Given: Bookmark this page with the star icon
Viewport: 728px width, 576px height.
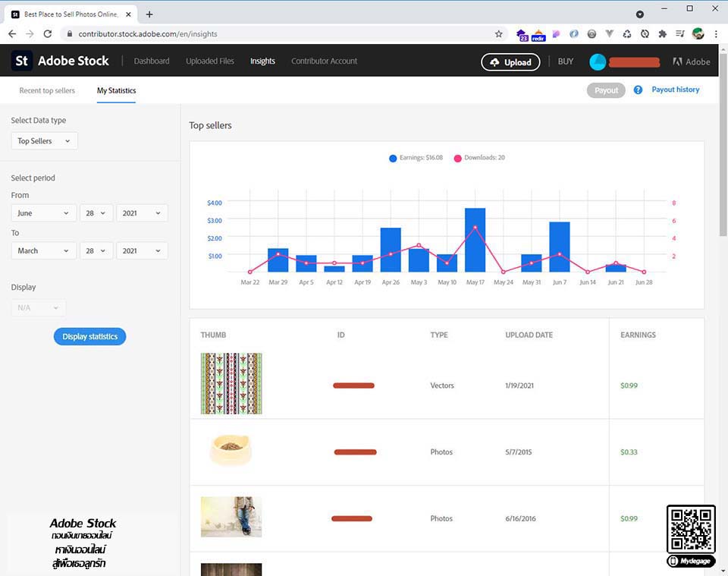Looking at the screenshot, I should (x=499, y=34).
